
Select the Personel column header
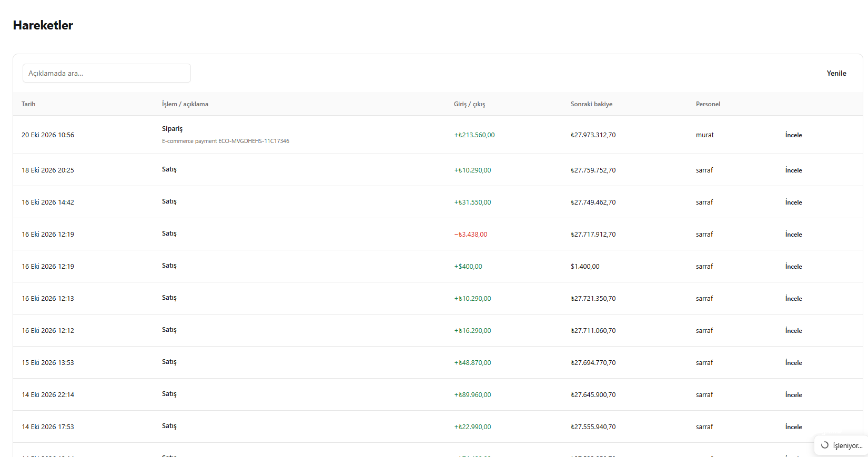[708, 104]
